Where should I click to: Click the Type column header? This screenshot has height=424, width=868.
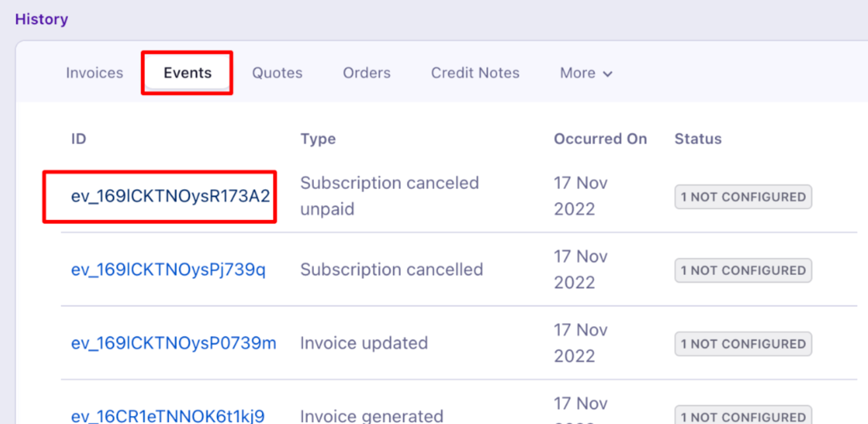tap(318, 139)
